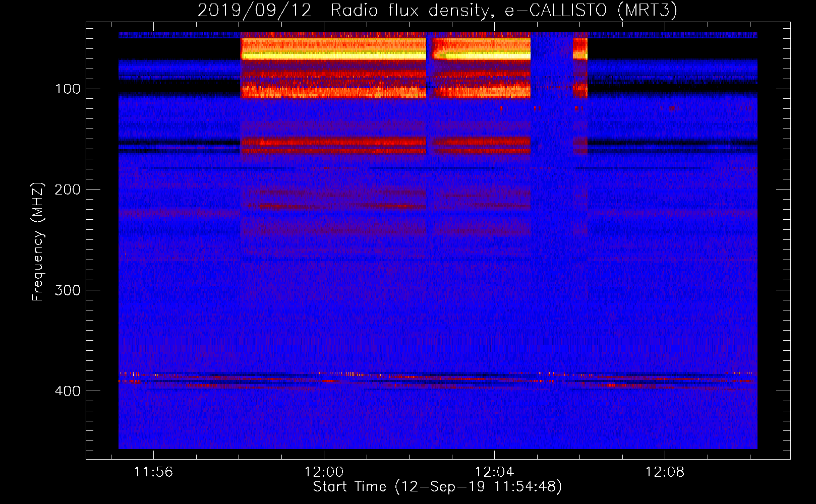Click the 100 frequency tick label
This screenshot has height=504, width=816.
click(x=68, y=89)
